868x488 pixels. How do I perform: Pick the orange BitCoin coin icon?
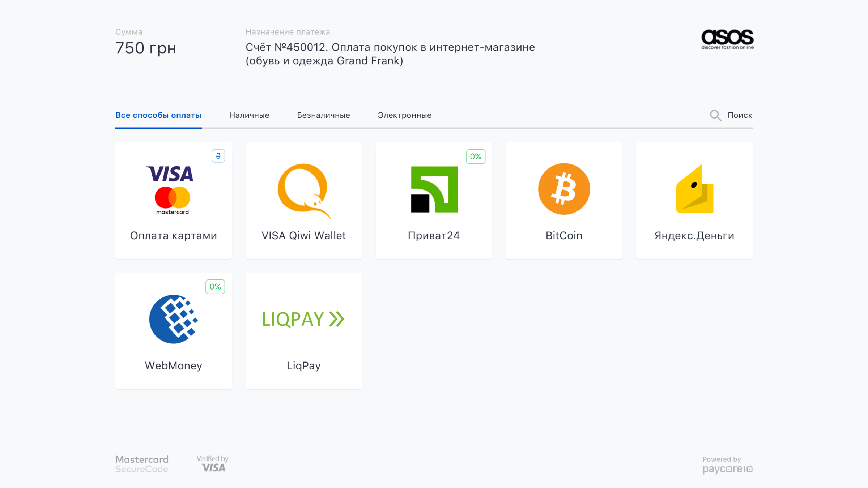coord(564,189)
